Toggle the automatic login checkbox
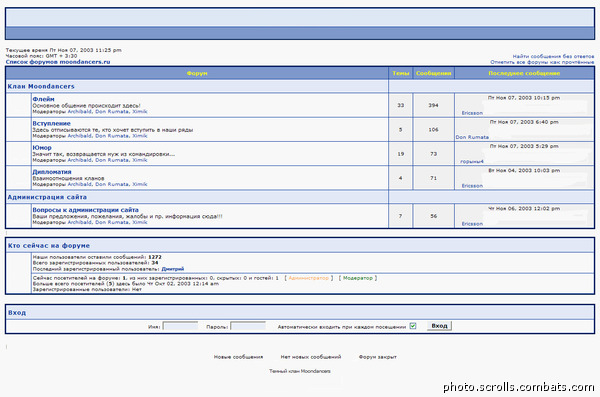Image resolution: width=600 pixels, height=397 pixels. (x=412, y=326)
